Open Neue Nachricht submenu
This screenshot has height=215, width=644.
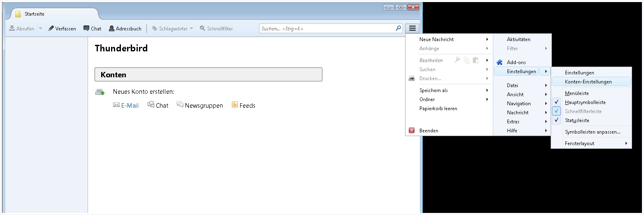449,39
